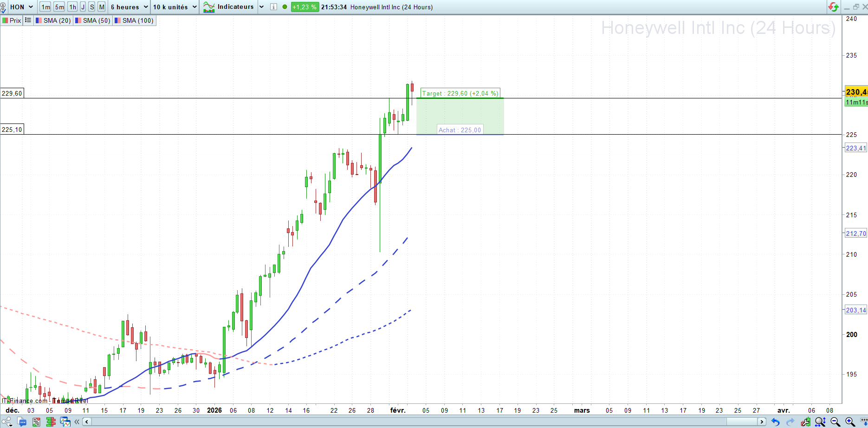Open the SMA (20) indicator tab

click(x=53, y=20)
